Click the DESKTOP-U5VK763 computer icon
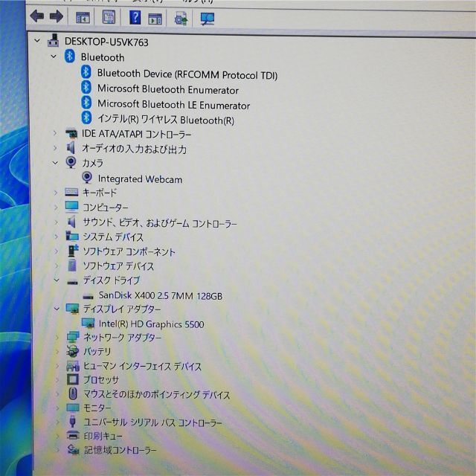This screenshot has width=476, height=476. 54,40
